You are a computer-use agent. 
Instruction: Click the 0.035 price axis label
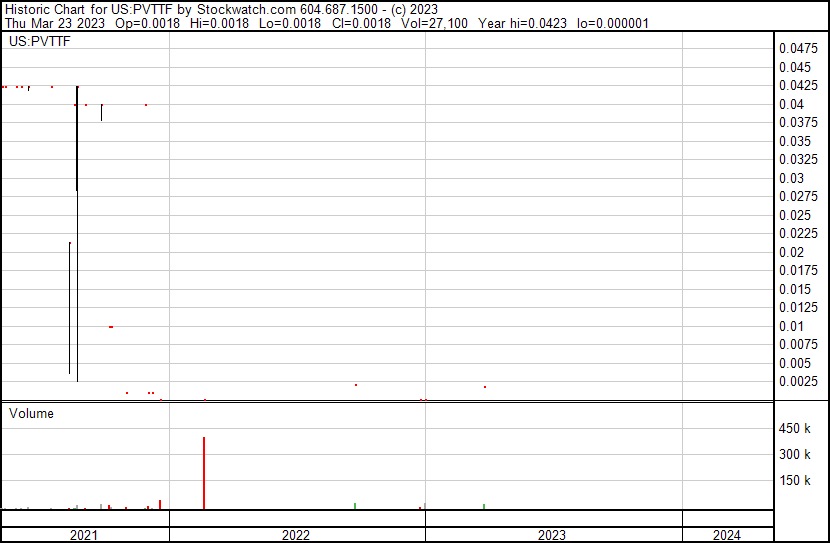click(x=795, y=141)
